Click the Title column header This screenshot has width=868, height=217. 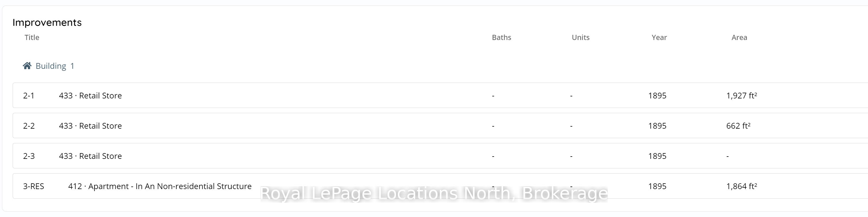pos(32,37)
